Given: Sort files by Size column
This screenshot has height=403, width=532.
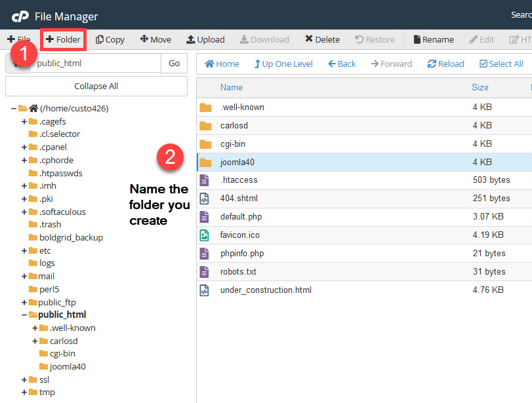Looking at the screenshot, I should pos(480,87).
